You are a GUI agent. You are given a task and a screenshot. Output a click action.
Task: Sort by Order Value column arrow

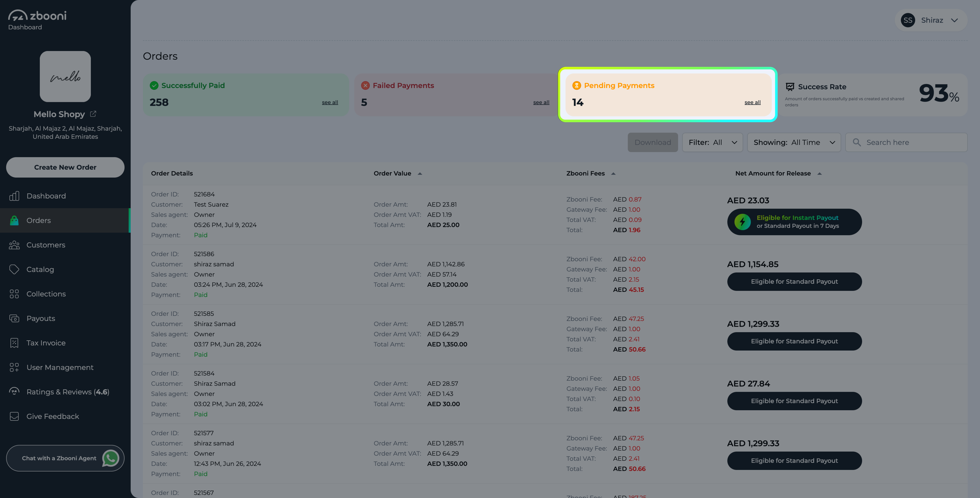coord(420,173)
